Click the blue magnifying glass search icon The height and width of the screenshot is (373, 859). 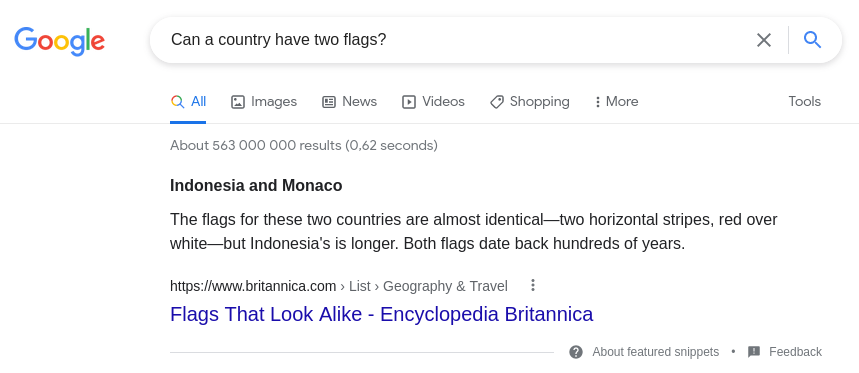(812, 39)
